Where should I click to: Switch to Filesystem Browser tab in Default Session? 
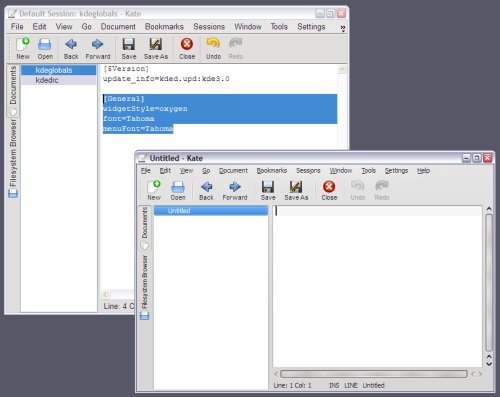click(13, 158)
